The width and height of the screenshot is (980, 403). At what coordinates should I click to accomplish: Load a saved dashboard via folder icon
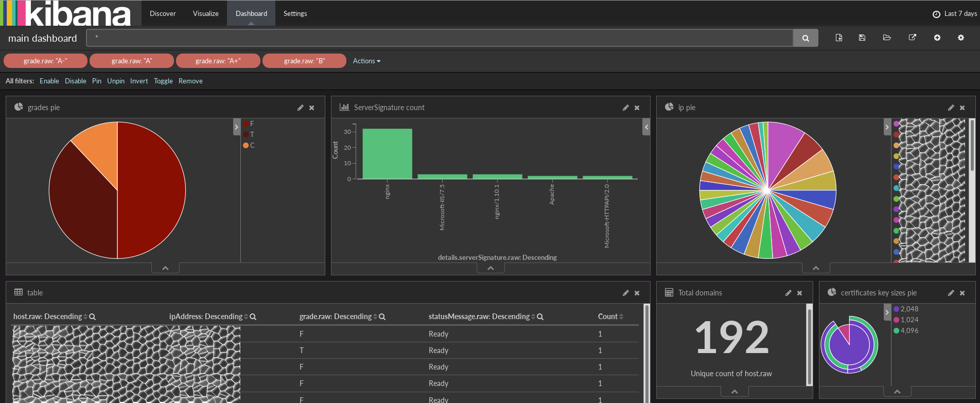coord(887,38)
